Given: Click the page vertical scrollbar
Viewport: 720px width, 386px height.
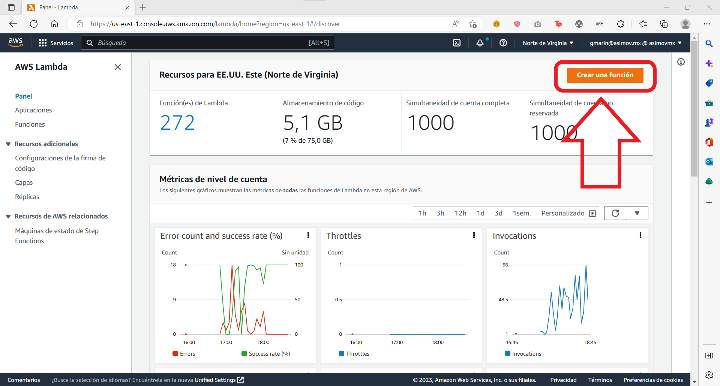Looking at the screenshot, I should 694,110.
